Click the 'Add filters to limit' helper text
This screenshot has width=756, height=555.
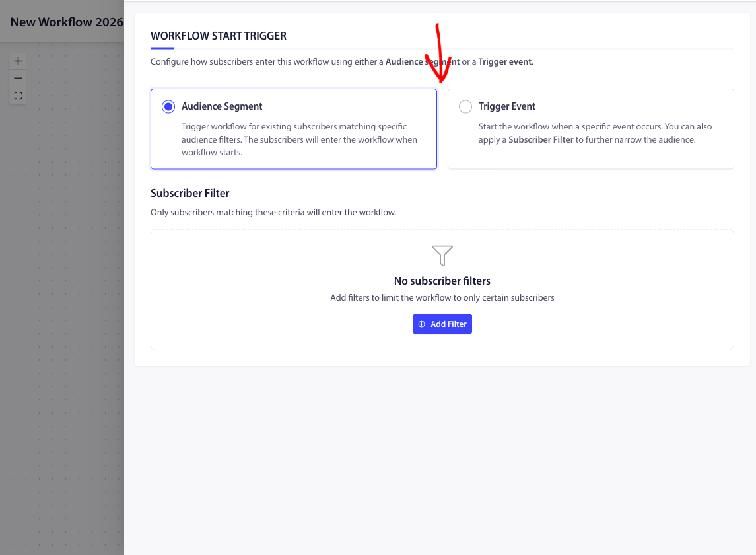point(442,298)
